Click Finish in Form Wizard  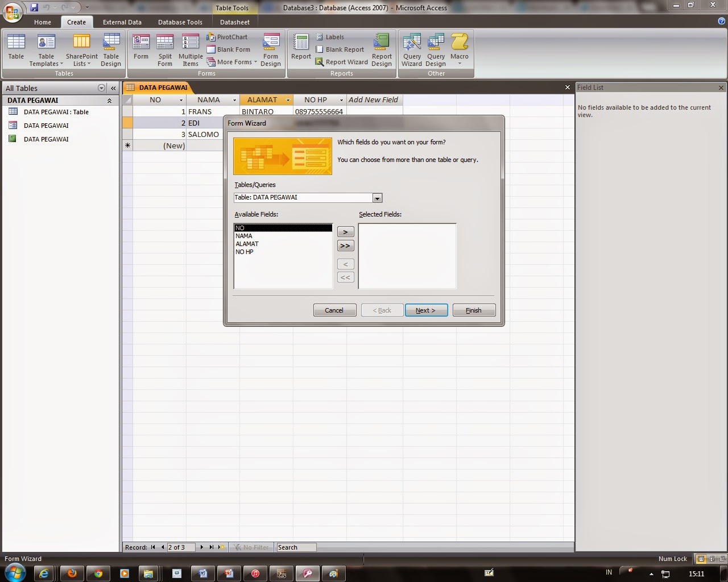[x=474, y=310]
